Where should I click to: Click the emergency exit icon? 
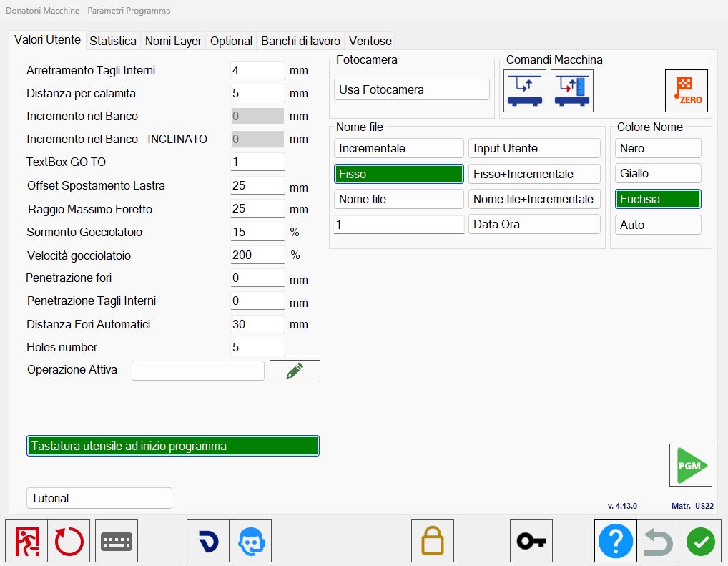(x=26, y=541)
